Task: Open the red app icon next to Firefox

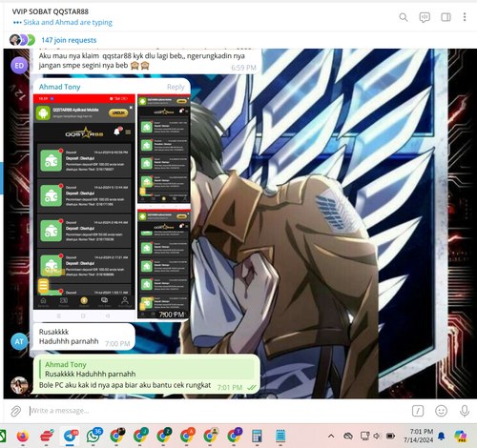Action: pyautogui.click(x=47, y=436)
